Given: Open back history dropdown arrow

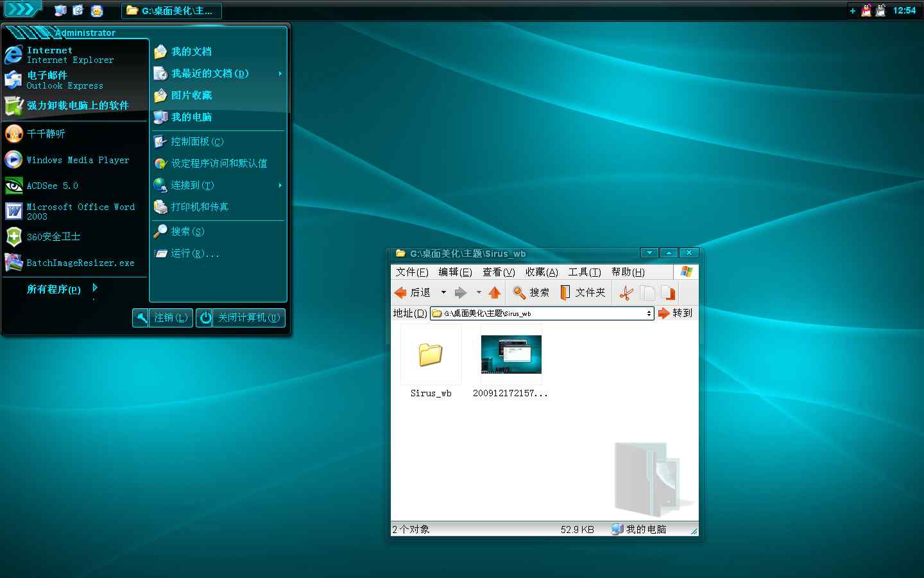Looking at the screenshot, I should (443, 293).
